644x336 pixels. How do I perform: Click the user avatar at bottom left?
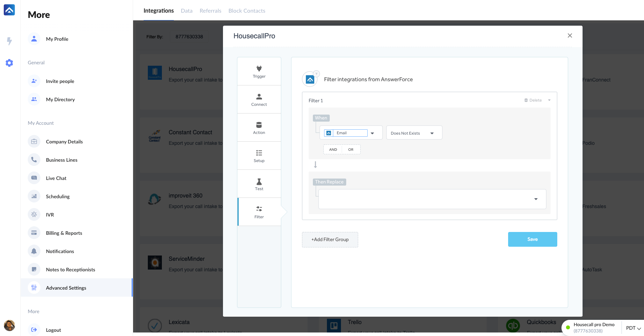click(9, 325)
